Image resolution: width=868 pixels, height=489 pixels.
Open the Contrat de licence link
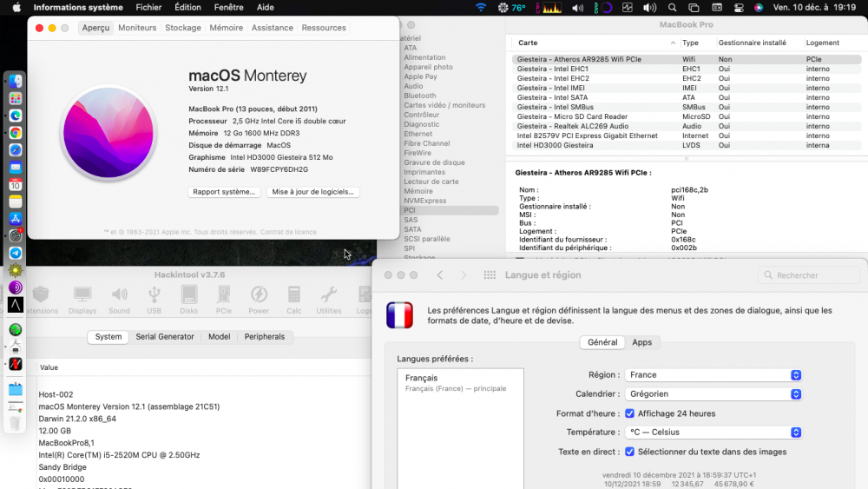(288, 232)
